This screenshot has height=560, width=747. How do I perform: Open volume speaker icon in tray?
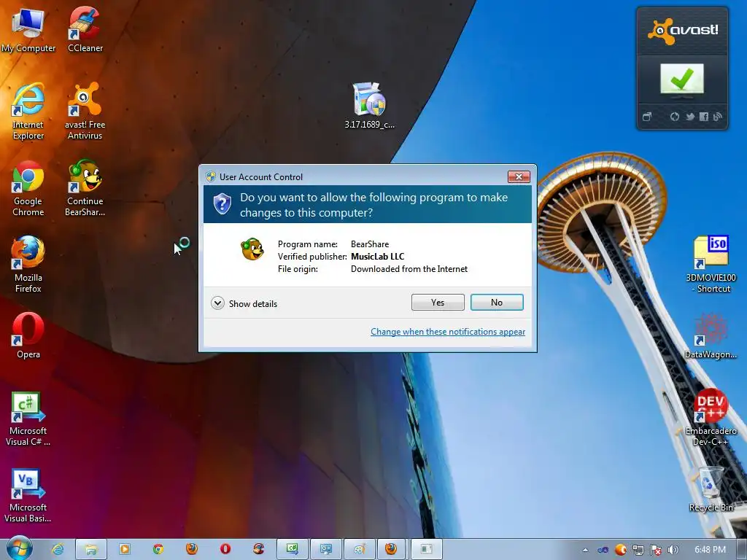click(673, 550)
